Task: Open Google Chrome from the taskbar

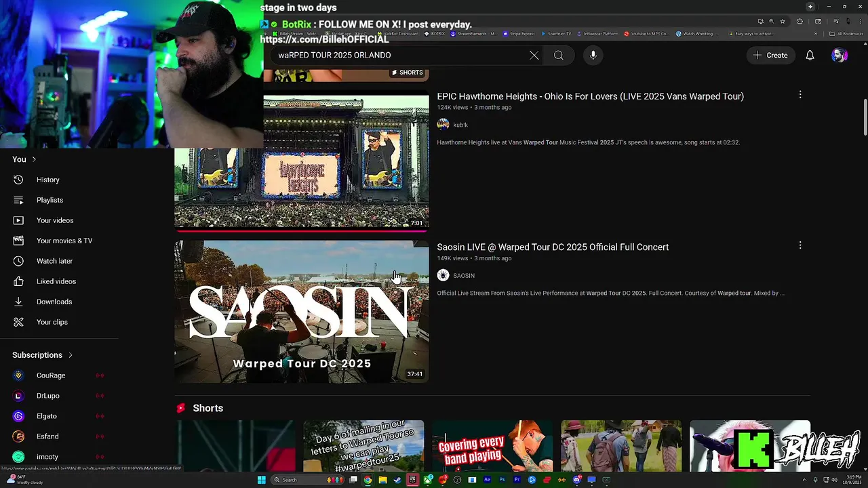Action: coord(368,480)
